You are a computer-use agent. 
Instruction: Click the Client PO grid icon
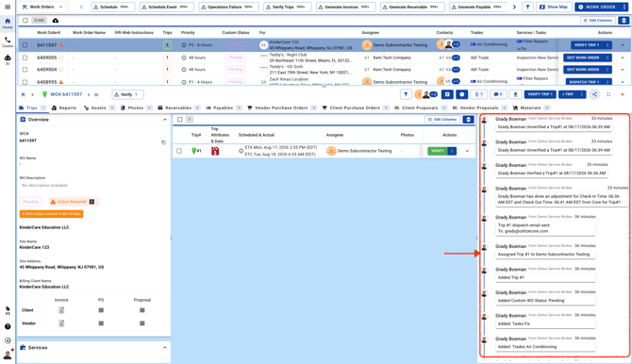[x=101, y=310]
